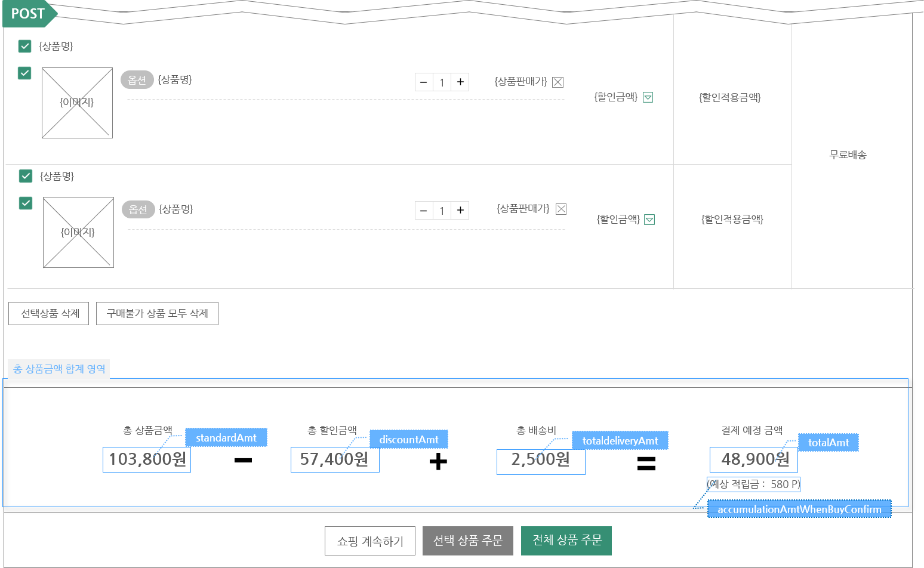Image resolution: width=924 pixels, height=568 pixels.
Task: Select the standardAmt annotation tag
Action: [x=226, y=437]
